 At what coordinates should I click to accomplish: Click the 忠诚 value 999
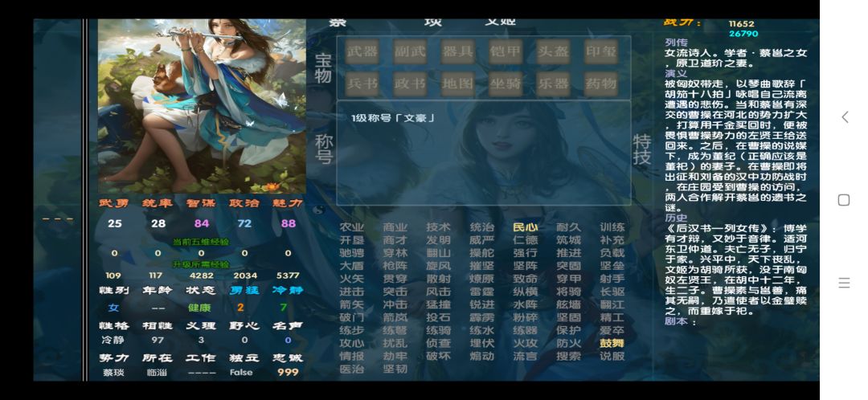(x=288, y=373)
